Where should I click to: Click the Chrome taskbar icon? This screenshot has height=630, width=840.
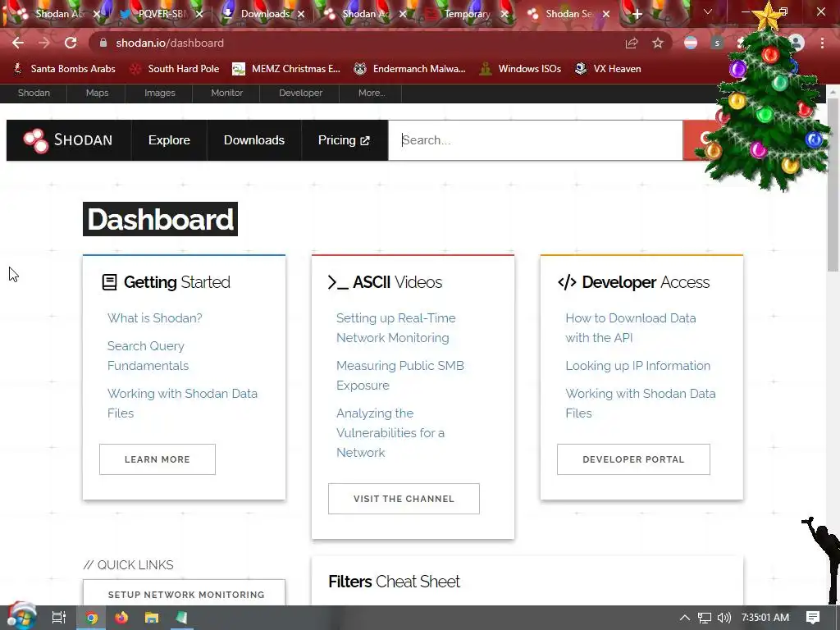point(92,618)
